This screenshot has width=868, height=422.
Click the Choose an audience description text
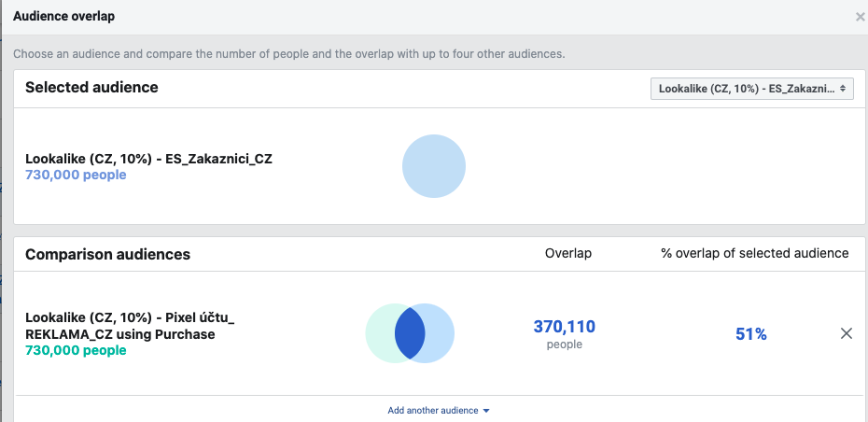click(x=288, y=54)
